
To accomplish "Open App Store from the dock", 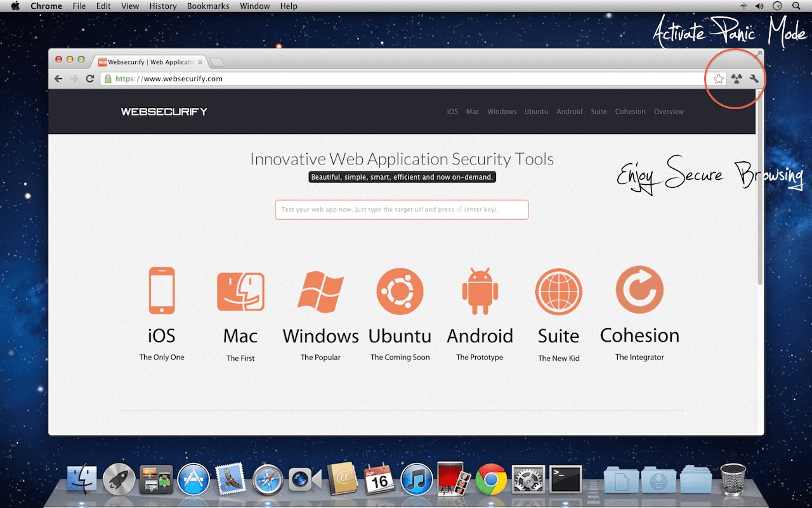I will [193, 479].
